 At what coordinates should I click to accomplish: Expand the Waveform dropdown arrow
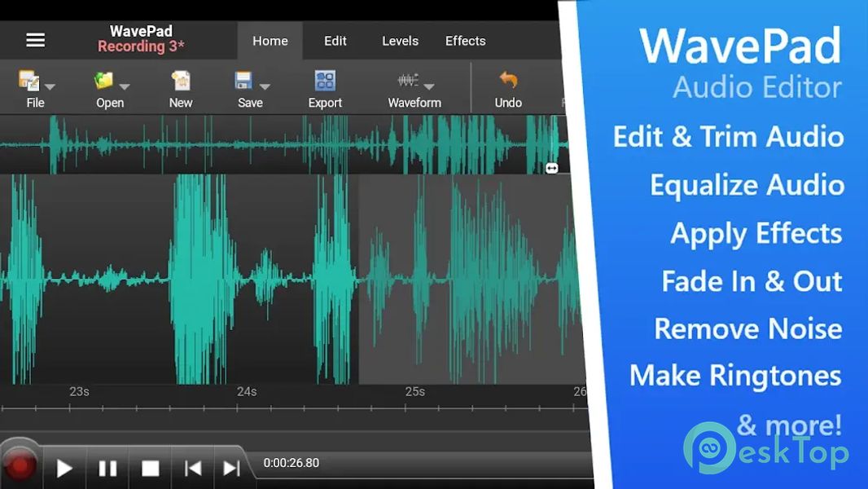pos(429,87)
